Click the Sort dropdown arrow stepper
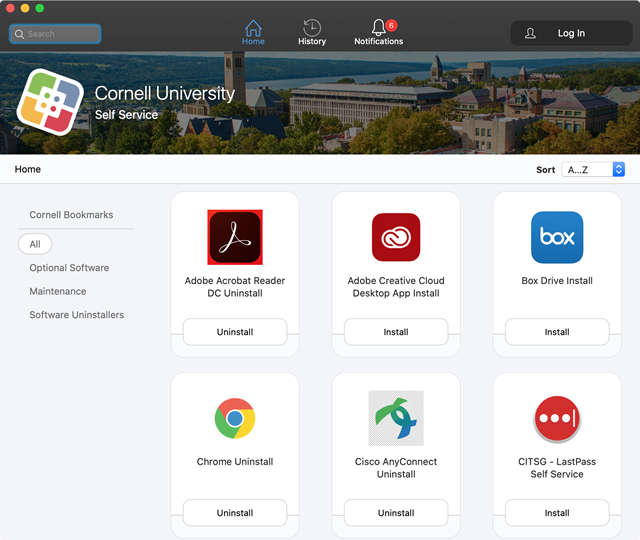The image size is (640, 540). (618, 169)
